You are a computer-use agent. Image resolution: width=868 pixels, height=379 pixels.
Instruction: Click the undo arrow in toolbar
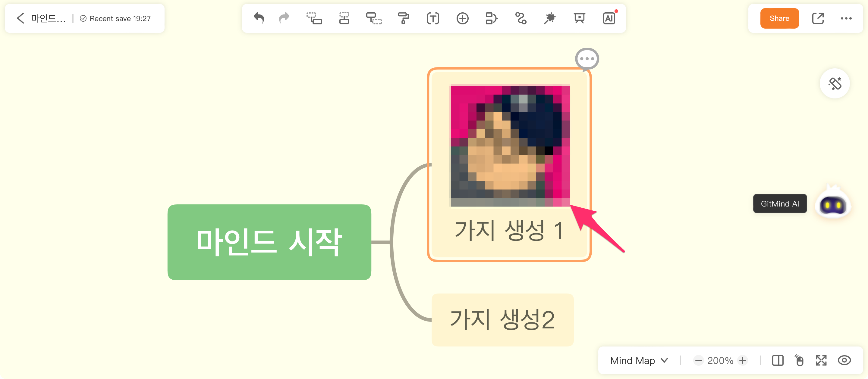click(259, 18)
